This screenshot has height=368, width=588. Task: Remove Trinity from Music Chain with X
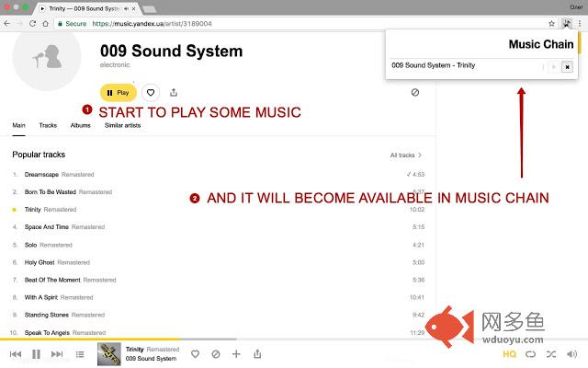click(x=567, y=67)
